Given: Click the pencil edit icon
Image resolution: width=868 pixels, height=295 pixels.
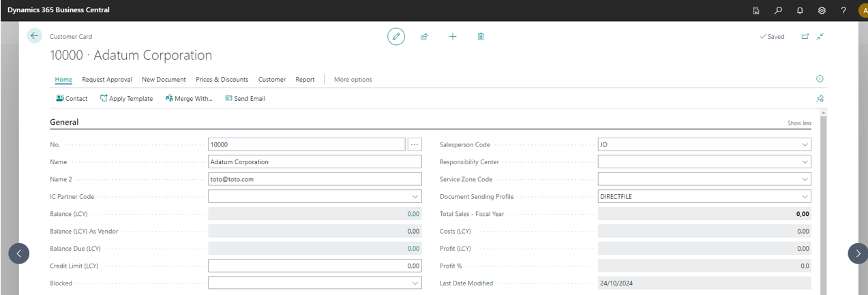Looking at the screenshot, I should [x=396, y=37].
